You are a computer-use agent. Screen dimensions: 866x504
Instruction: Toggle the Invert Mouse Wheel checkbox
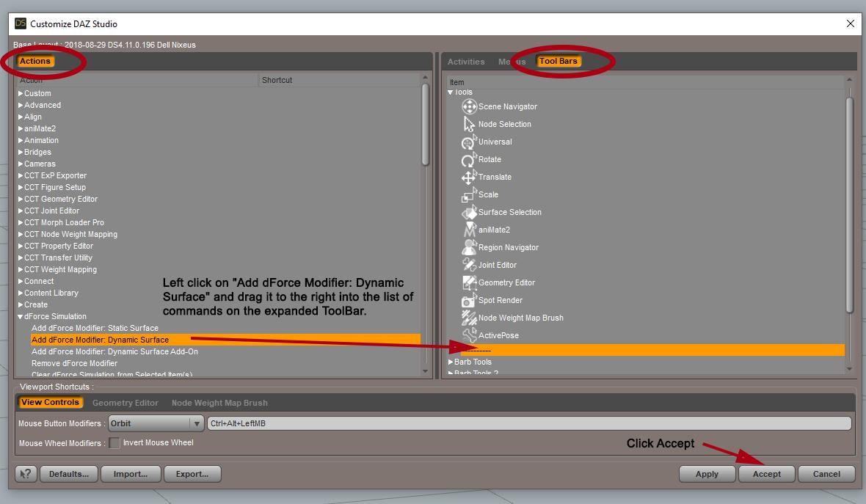pyautogui.click(x=114, y=442)
